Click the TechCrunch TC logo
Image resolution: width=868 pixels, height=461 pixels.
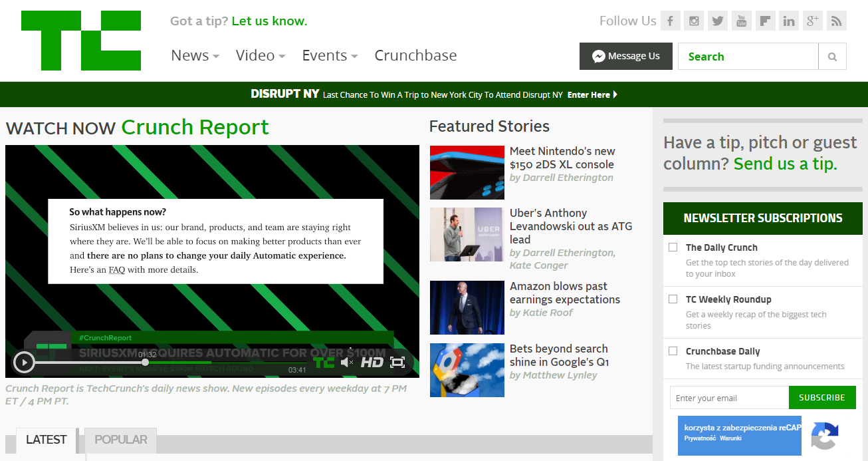[x=81, y=41]
